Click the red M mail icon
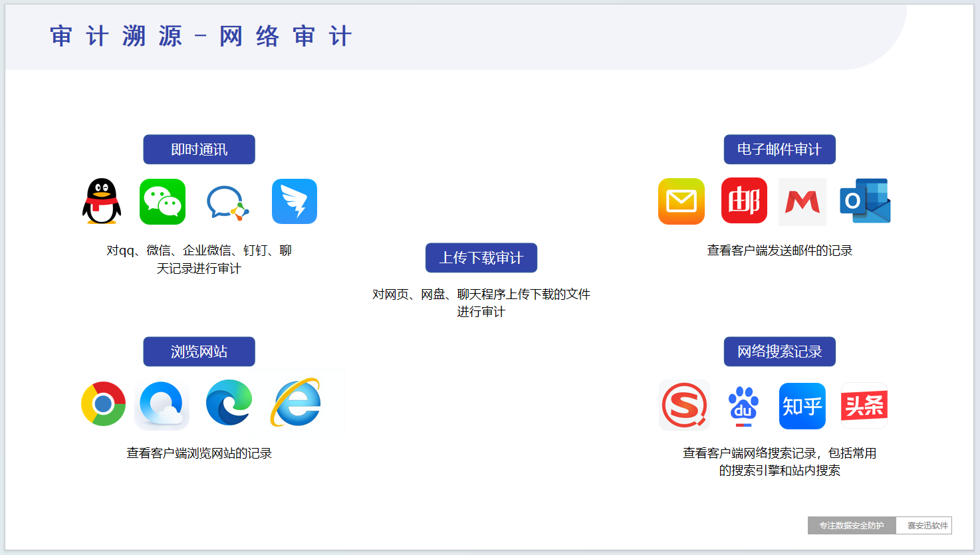This screenshot has height=555, width=980. [802, 202]
